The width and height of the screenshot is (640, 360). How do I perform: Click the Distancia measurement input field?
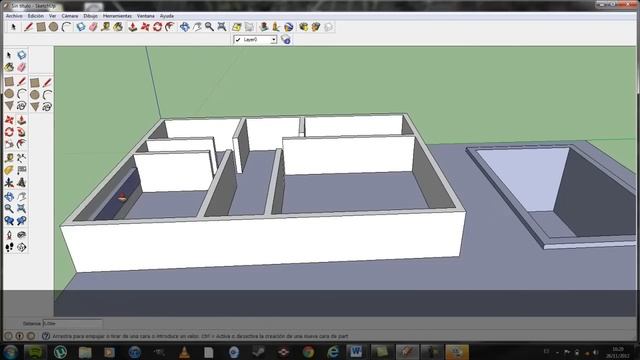point(73,324)
